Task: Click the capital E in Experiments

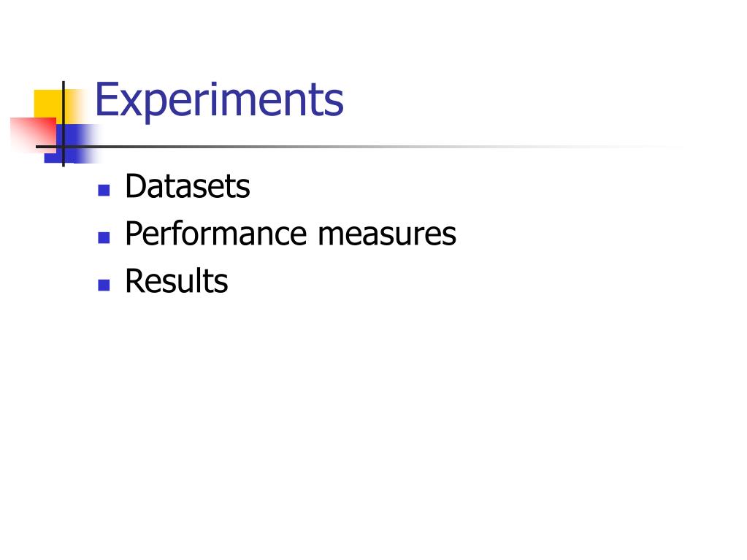Action: pos(106,99)
